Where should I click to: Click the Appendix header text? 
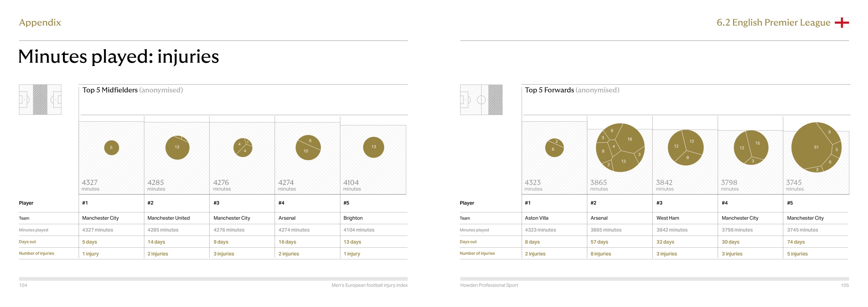40,22
